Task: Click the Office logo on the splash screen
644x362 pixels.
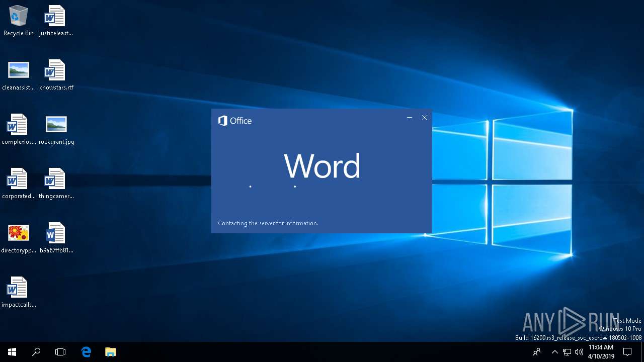Action: click(x=235, y=121)
